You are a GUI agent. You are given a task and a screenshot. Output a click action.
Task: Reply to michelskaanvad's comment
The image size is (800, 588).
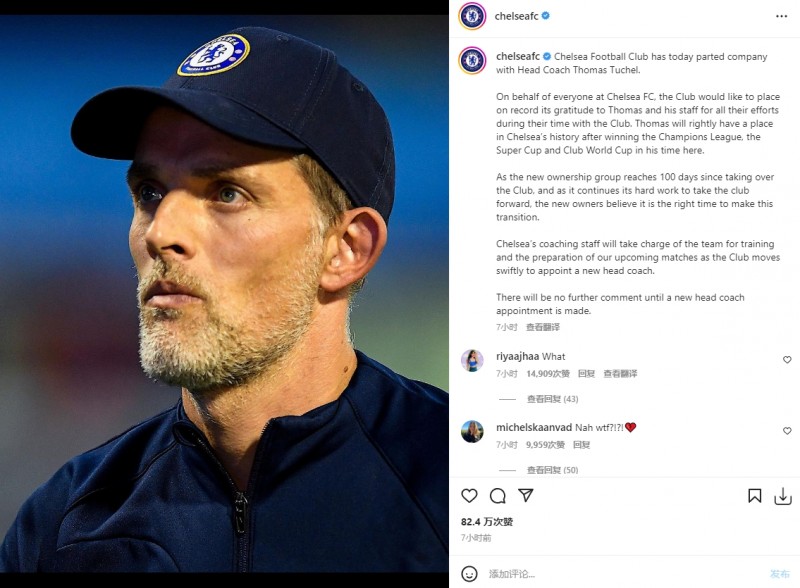[x=581, y=445]
